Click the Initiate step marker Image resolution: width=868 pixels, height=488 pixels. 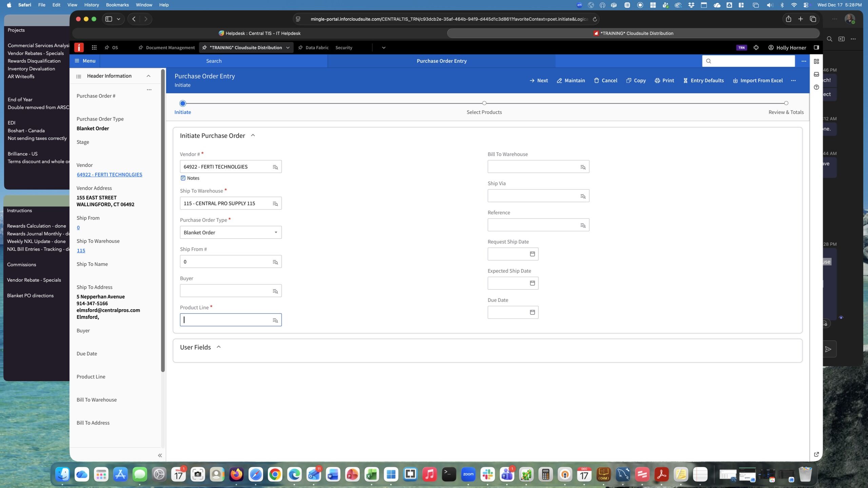point(182,103)
